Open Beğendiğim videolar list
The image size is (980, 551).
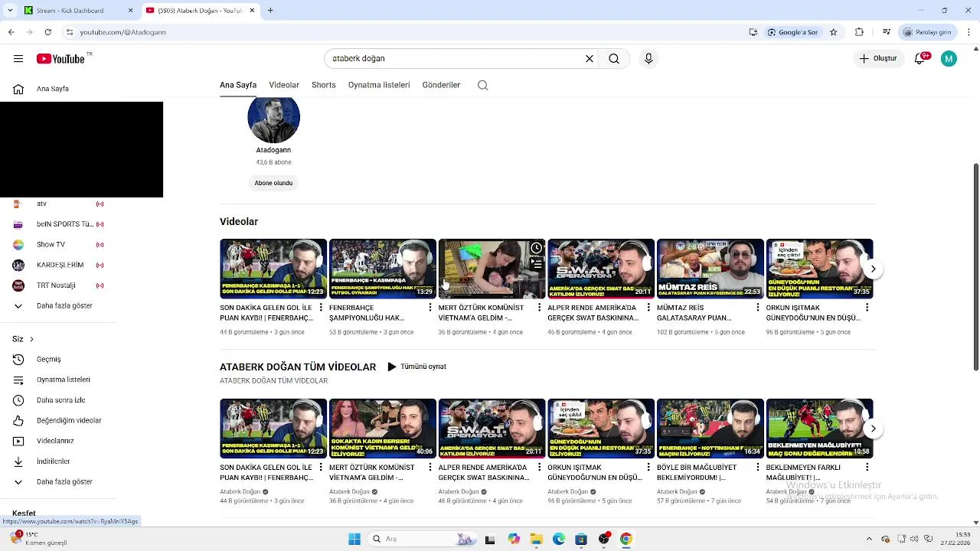68,420
